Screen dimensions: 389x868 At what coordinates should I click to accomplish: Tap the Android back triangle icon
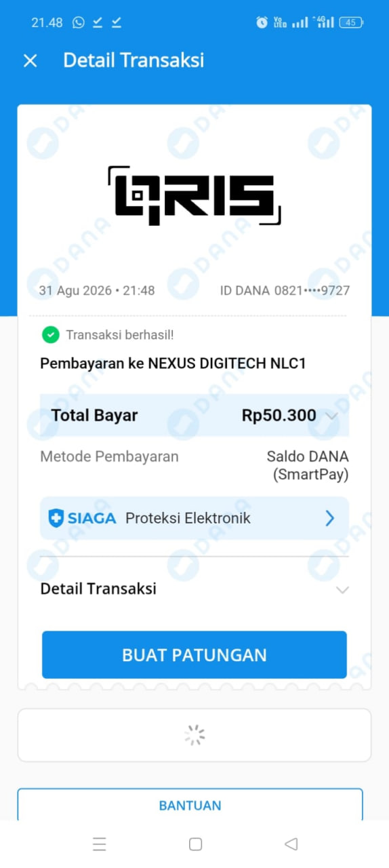pyautogui.click(x=291, y=844)
